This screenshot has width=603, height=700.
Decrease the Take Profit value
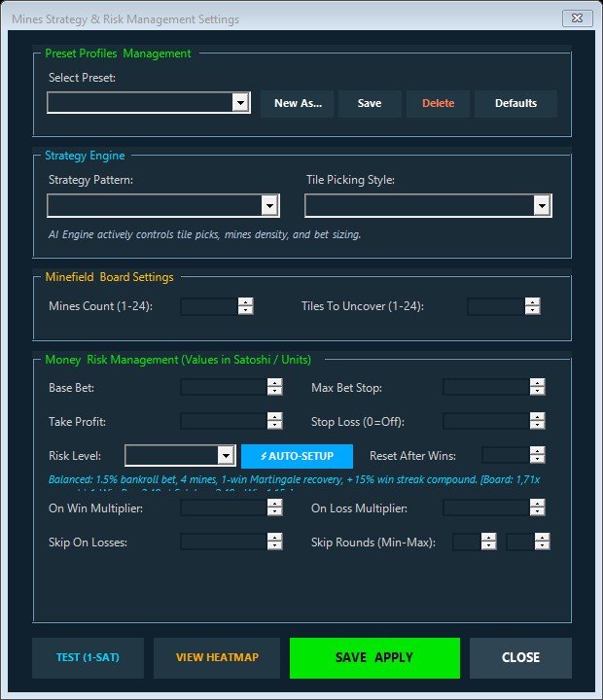[274, 425]
